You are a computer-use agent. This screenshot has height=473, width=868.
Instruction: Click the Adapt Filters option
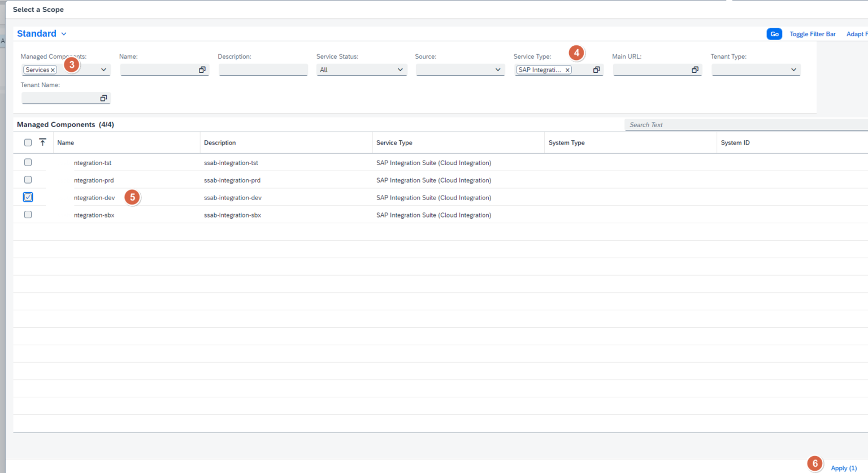pos(857,34)
